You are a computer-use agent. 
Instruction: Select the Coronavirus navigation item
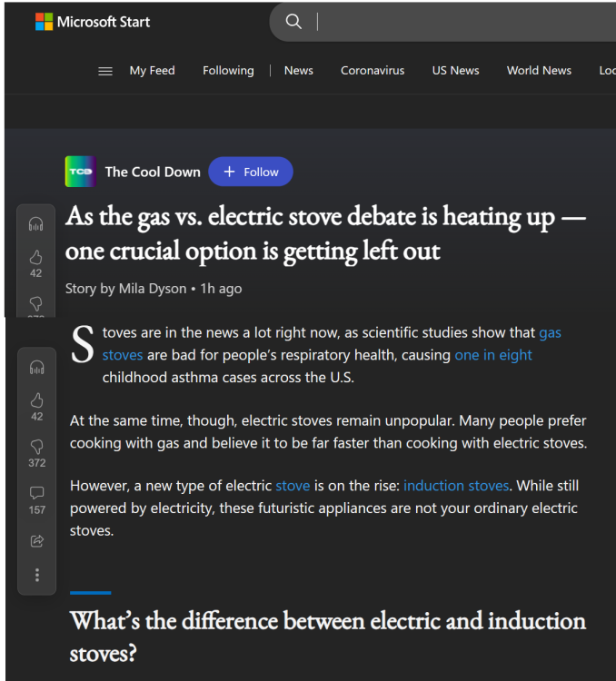(373, 71)
